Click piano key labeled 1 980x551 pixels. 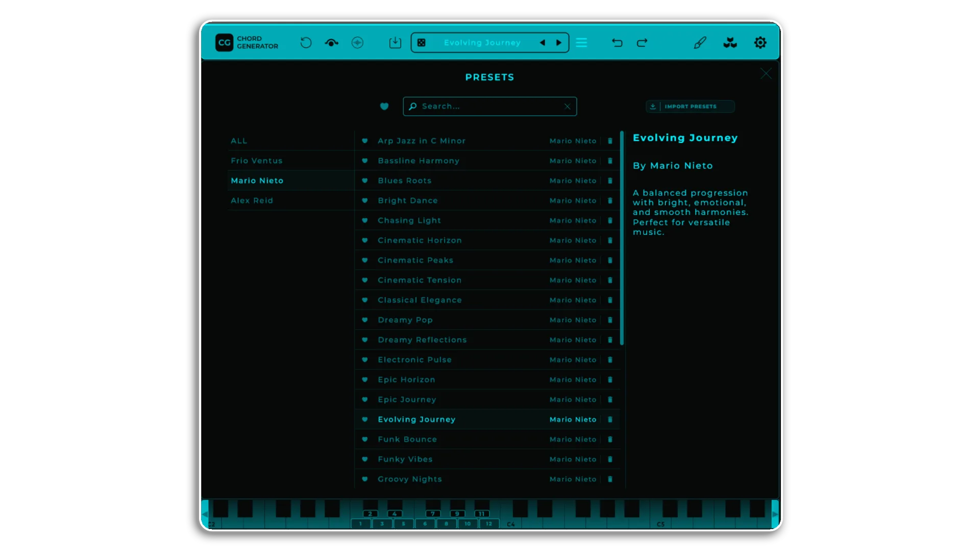[x=360, y=523]
